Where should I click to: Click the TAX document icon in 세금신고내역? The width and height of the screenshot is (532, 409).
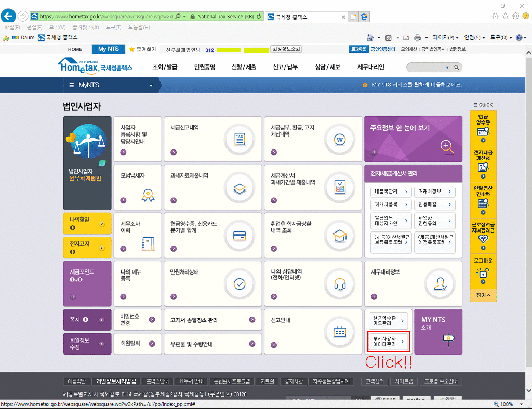point(240,139)
